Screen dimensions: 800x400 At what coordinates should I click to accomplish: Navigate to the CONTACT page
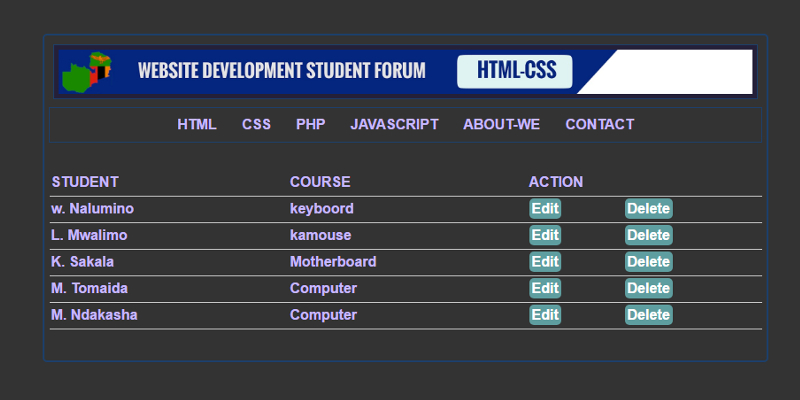(599, 124)
